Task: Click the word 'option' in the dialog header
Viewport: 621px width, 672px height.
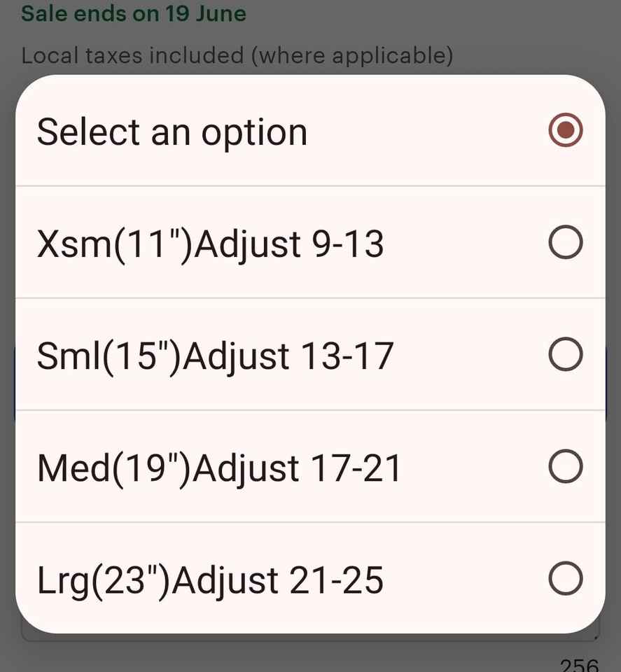Action: click(x=254, y=133)
